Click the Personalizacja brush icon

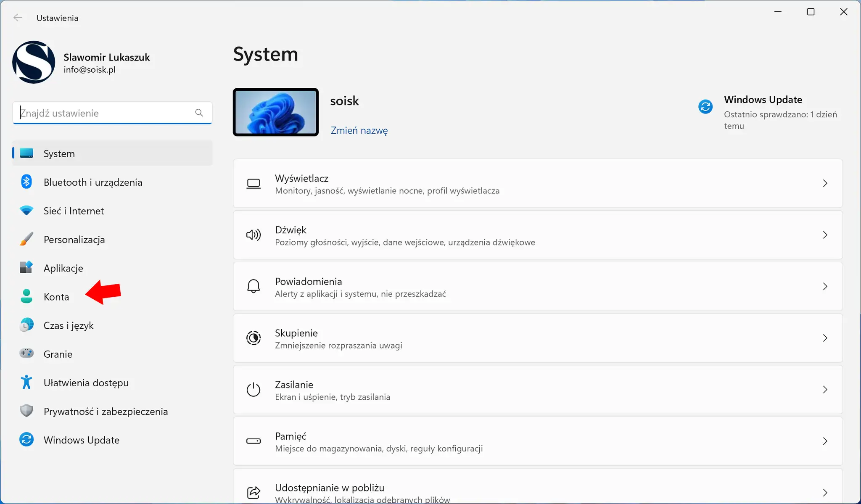tap(26, 239)
